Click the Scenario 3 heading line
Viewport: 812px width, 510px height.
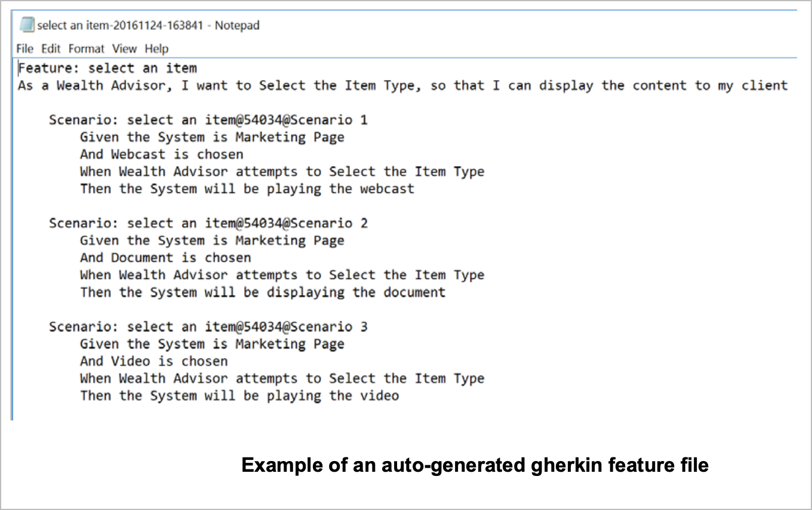(x=208, y=327)
